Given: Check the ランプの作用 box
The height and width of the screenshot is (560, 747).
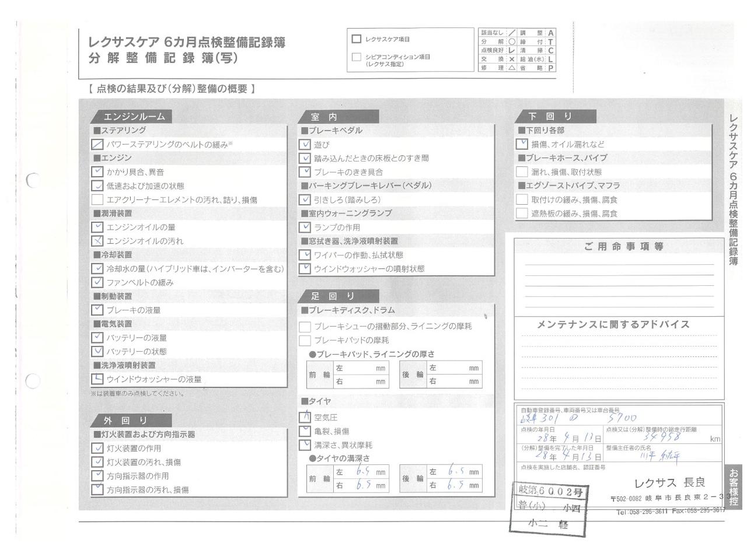Looking at the screenshot, I should point(305,228).
